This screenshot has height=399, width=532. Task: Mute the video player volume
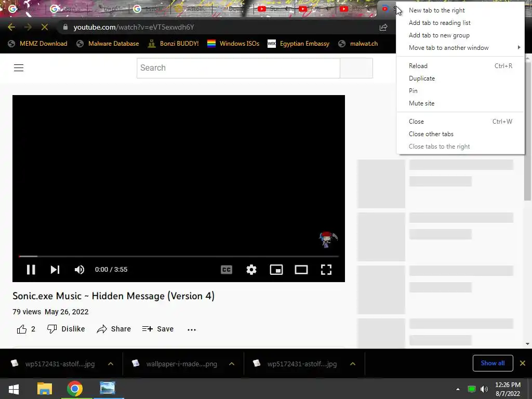tap(79, 270)
